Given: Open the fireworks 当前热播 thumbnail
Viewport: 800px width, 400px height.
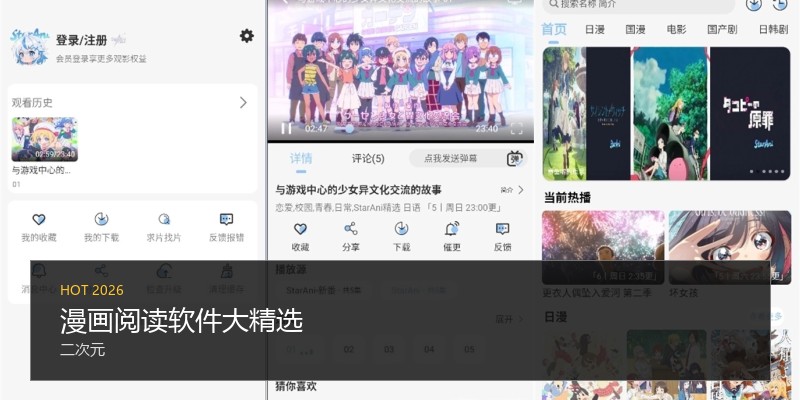Looking at the screenshot, I should coord(603,247).
